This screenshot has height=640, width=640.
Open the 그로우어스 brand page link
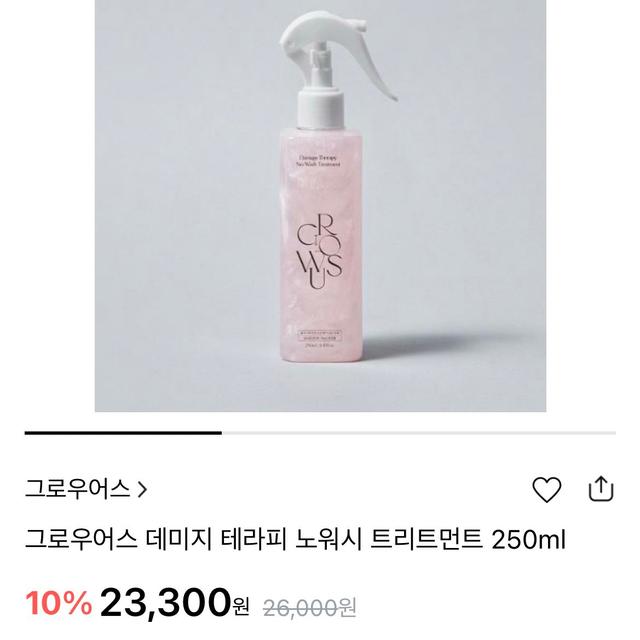click(86, 489)
